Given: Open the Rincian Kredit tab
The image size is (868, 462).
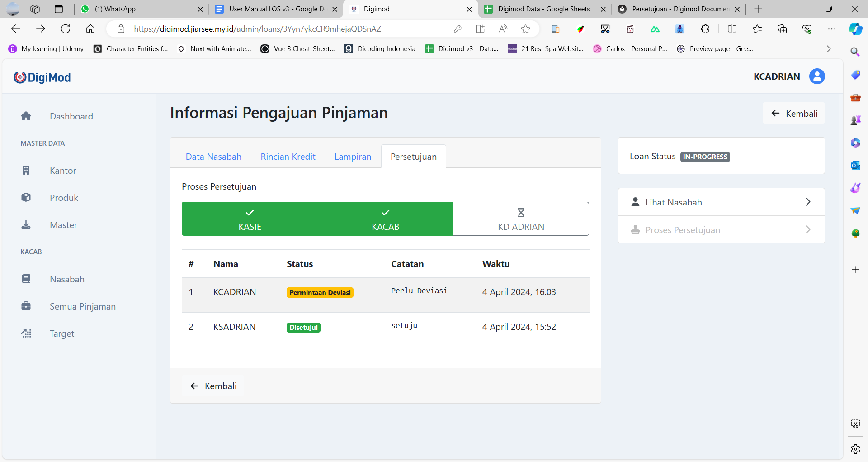Looking at the screenshot, I should 288,157.
